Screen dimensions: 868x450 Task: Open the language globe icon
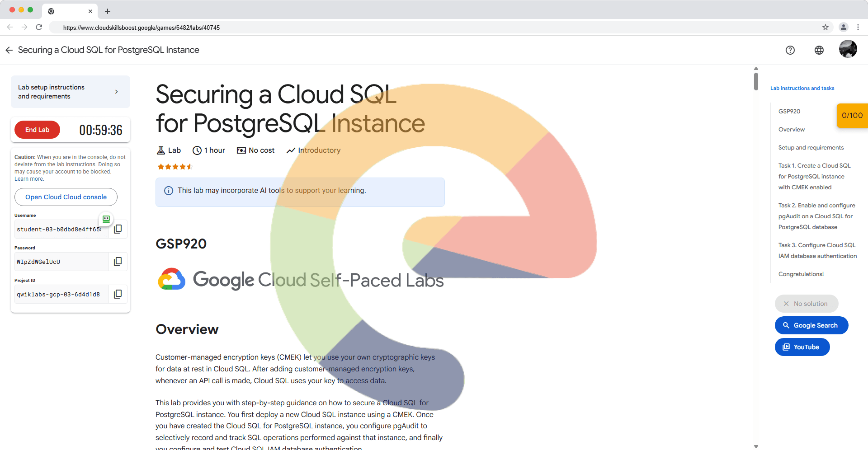[819, 50]
